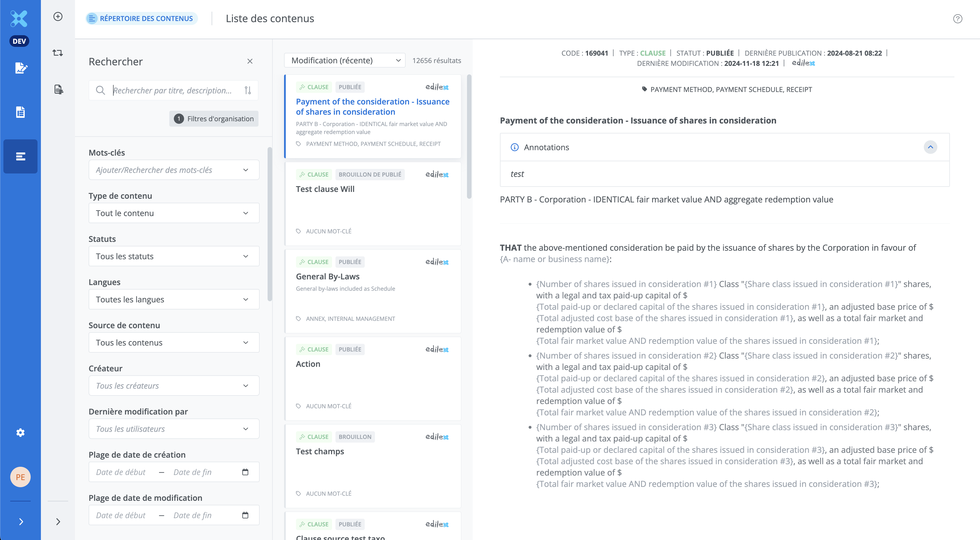Open the Type de contenu dropdown

point(174,213)
